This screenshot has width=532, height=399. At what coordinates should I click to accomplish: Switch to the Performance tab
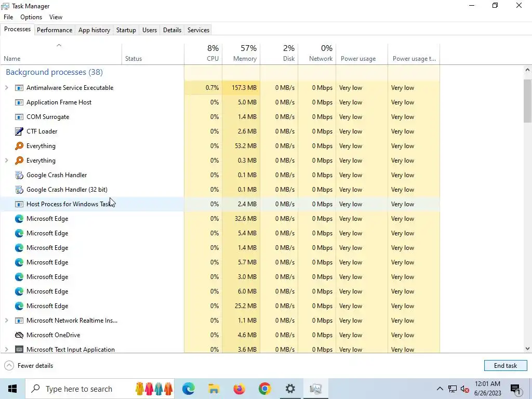point(55,30)
